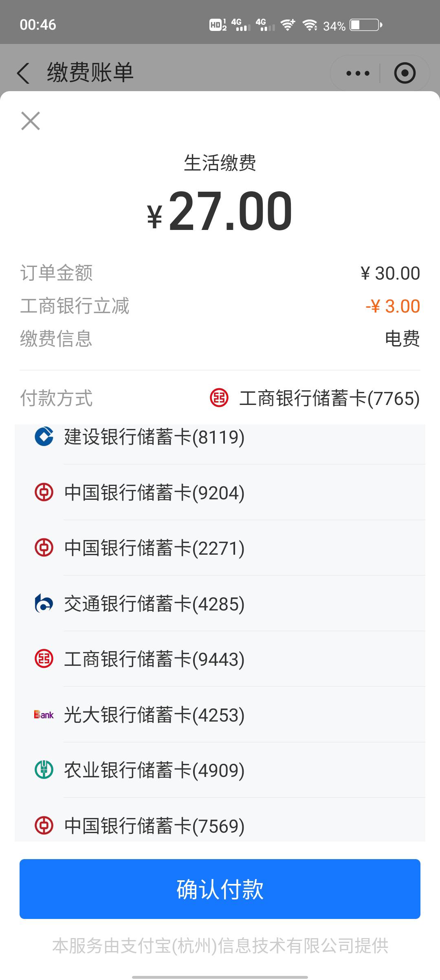Close the payment sheet with the X
The image size is (440, 980).
tap(31, 121)
